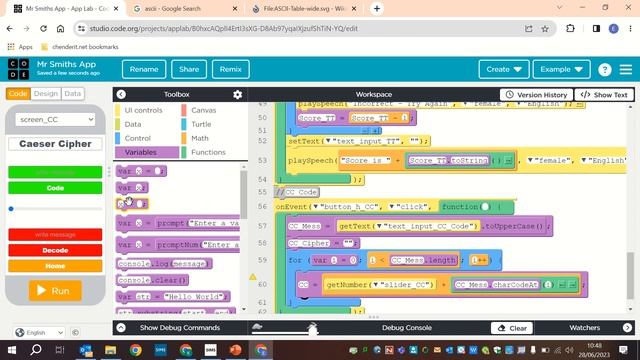Click the Remix button
Image resolution: width=640 pixels, height=360 pixels.
coord(231,69)
